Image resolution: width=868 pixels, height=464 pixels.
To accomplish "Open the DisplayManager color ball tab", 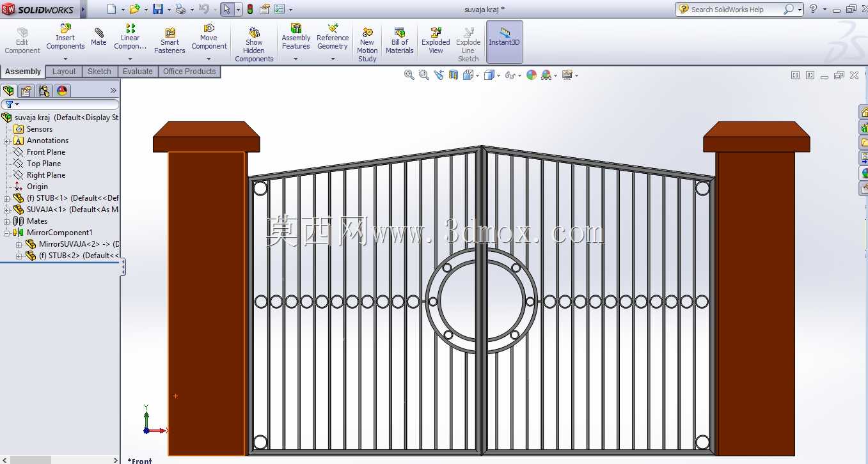I will [62, 91].
